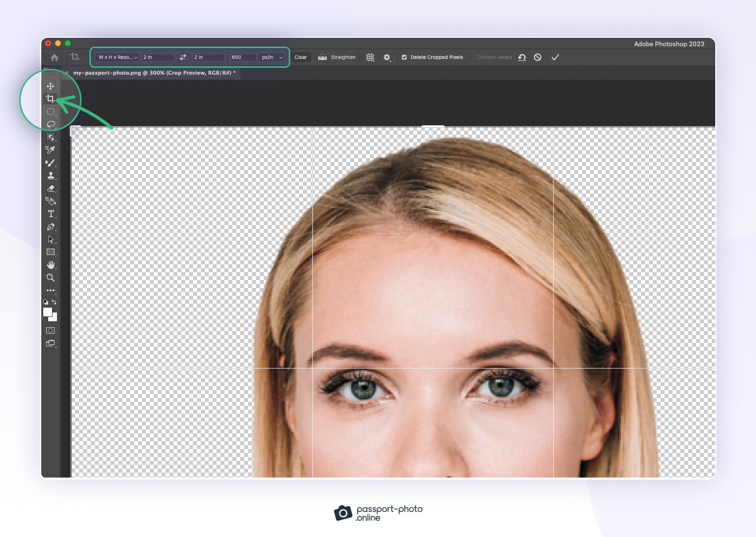Screen dimensions: 756x537
Task: Pick the Lasso tool
Action: click(51, 124)
